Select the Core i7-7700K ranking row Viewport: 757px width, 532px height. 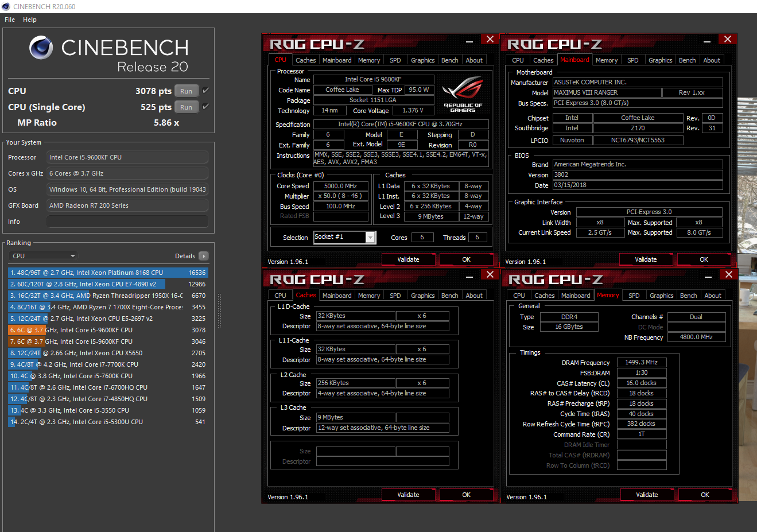pos(108,364)
